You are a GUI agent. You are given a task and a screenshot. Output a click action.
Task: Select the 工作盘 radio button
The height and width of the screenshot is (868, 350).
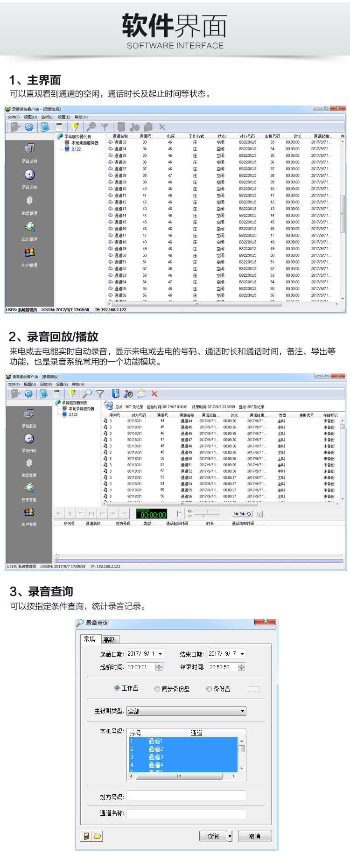(x=117, y=688)
